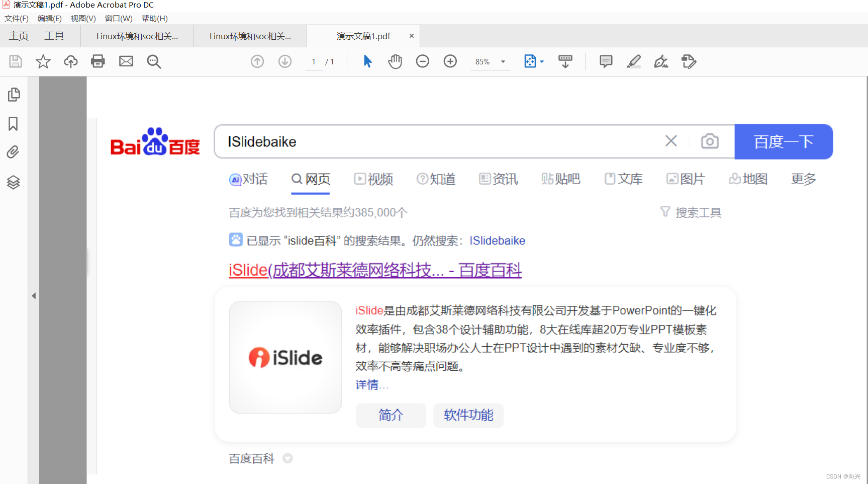Click the Baidu logo

point(155,141)
